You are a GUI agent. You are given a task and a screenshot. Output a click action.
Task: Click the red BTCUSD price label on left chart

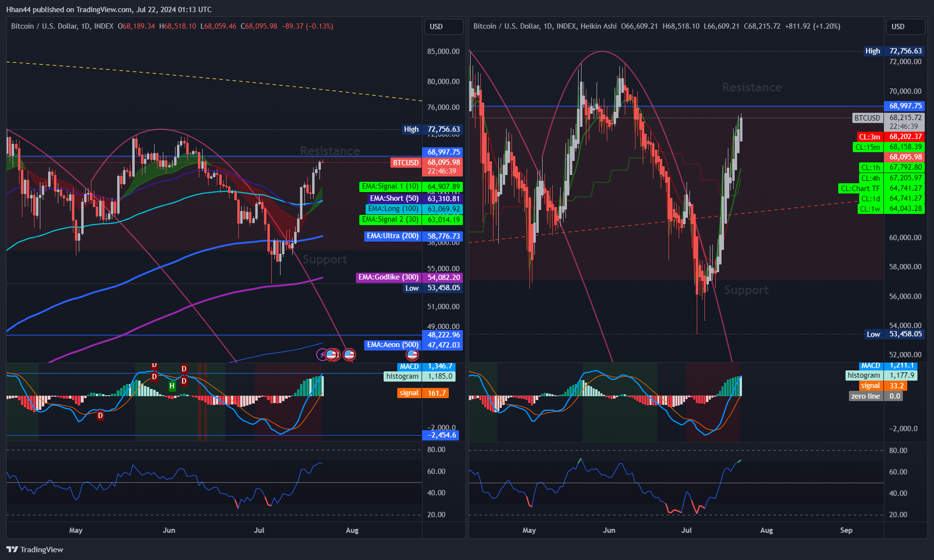pos(406,163)
